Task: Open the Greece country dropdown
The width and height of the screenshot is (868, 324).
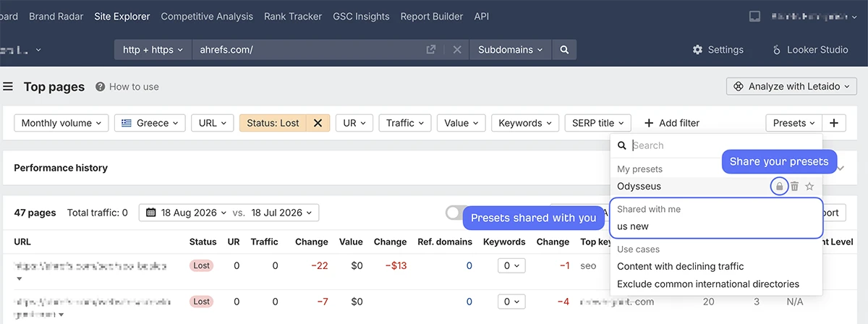Action: (150, 123)
